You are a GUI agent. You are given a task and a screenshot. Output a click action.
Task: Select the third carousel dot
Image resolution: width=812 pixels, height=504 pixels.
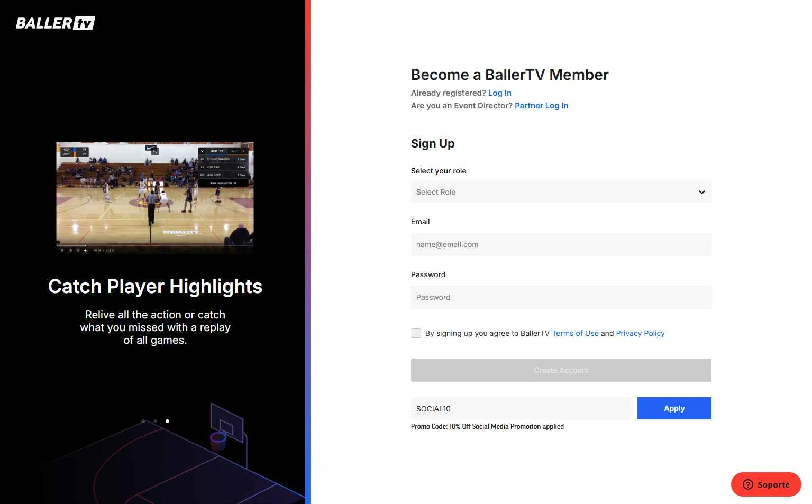pos(167,421)
